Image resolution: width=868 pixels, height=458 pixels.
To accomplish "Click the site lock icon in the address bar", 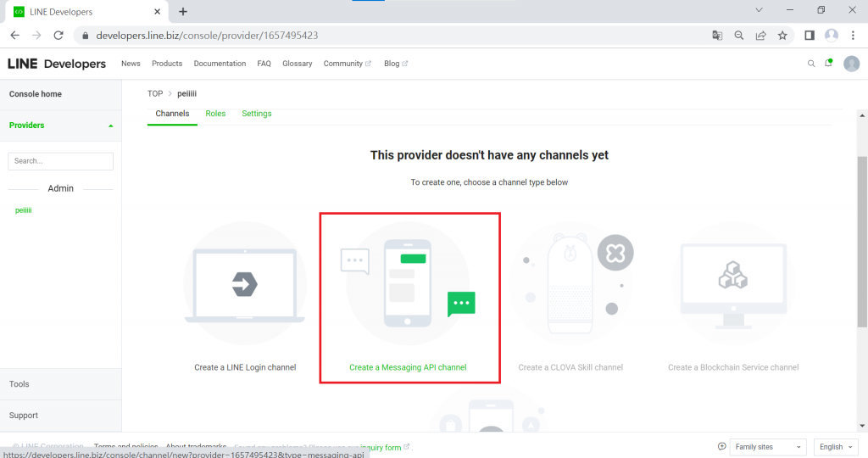I will pyautogui.click(x=86, y=36).
